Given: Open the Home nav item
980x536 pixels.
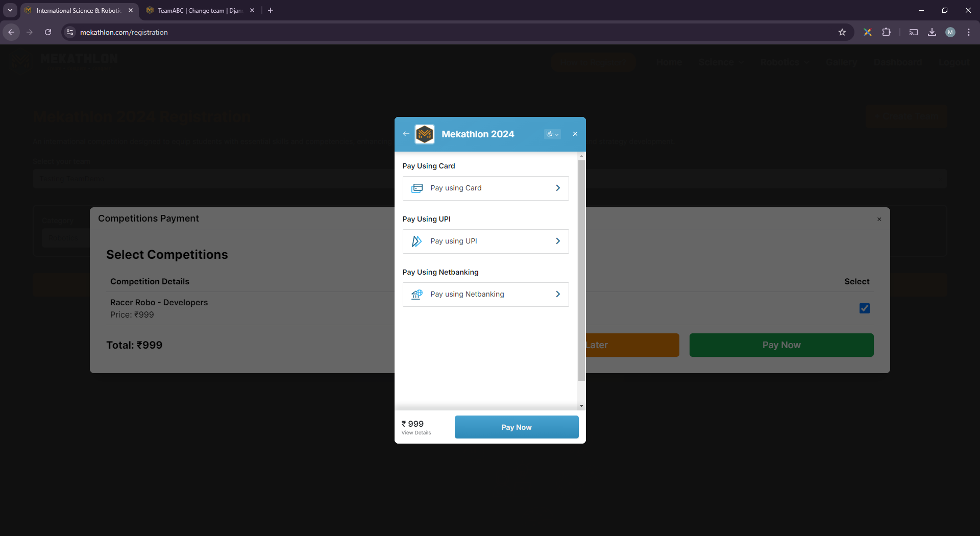Looking at the screenshot, I should coord(669,62).
